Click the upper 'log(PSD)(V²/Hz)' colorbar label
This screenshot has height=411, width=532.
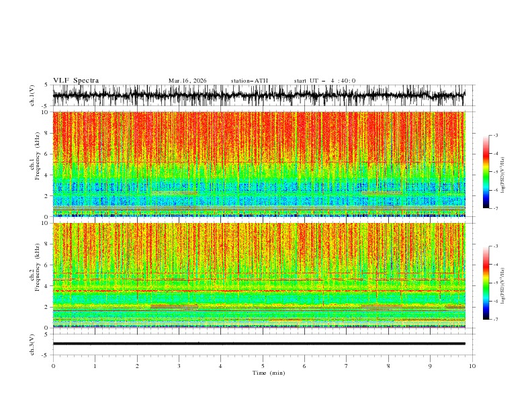click(x=502, y=175)
